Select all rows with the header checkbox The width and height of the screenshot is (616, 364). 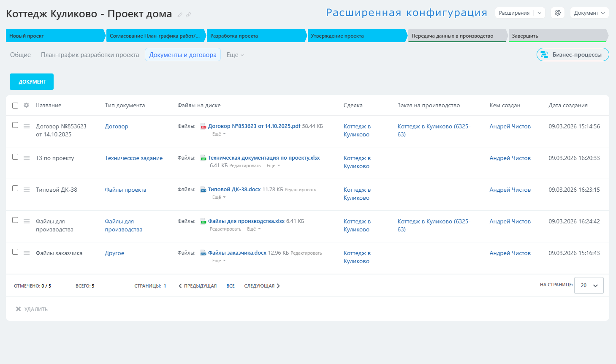pos(15,106)
